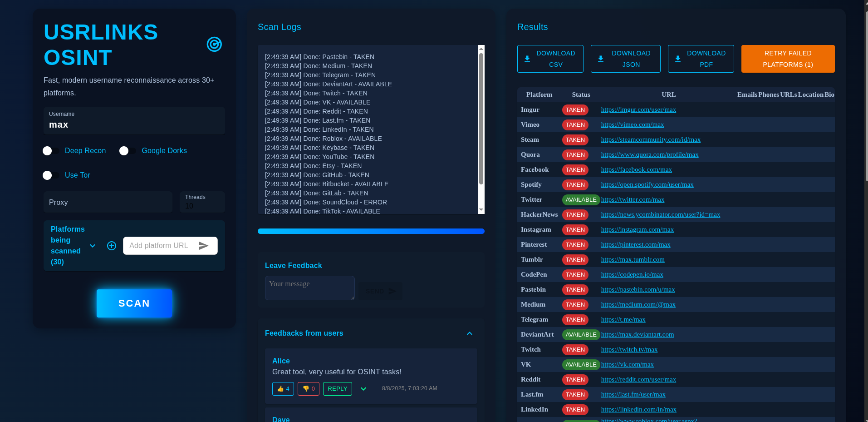Expand the Platforms being scanned list

click(93, 246)
